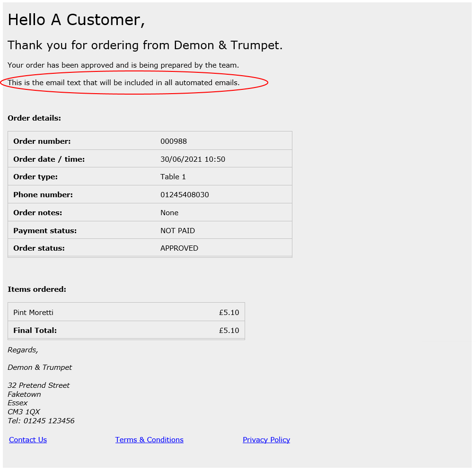Click the 'Order type:' label

[35, 177]
